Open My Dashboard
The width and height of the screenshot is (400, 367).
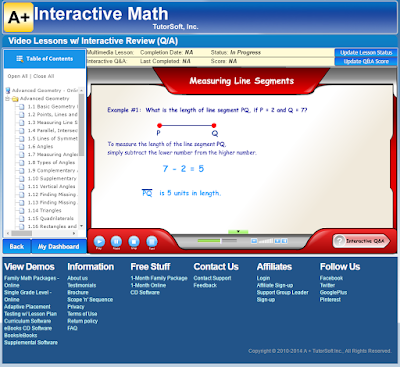(x=59, y=247)
